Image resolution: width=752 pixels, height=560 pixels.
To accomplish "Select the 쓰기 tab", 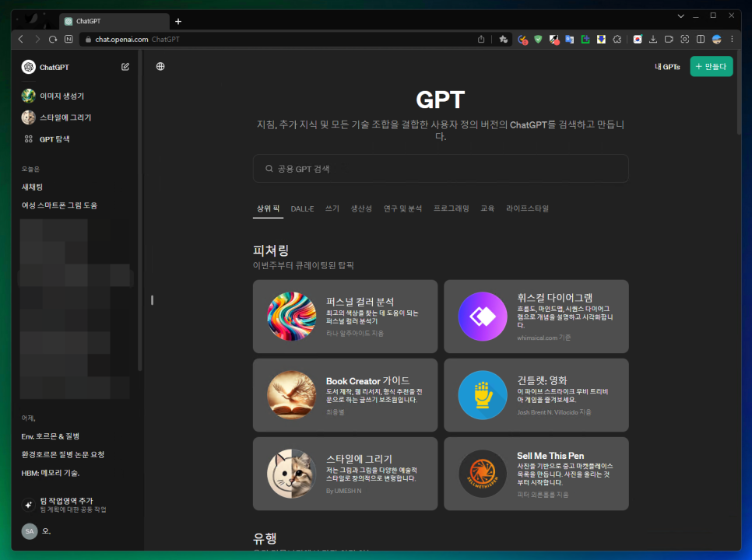I will [332, 209].
